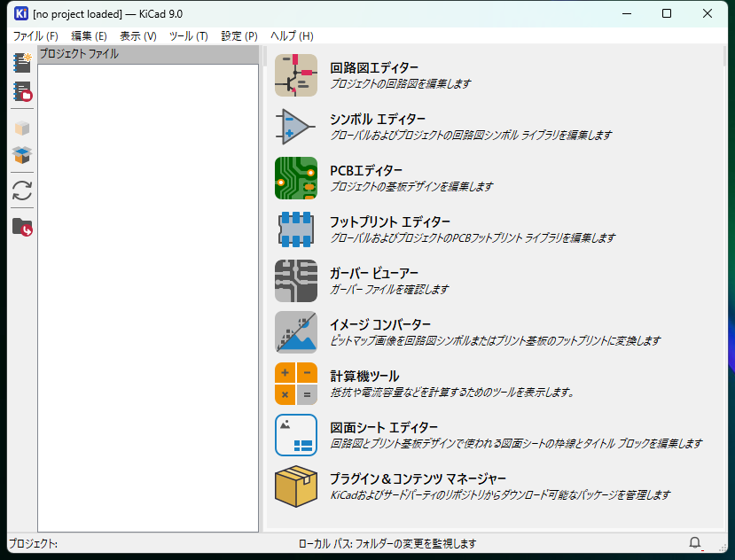Open the ツール (T) menu

point(188,36)
